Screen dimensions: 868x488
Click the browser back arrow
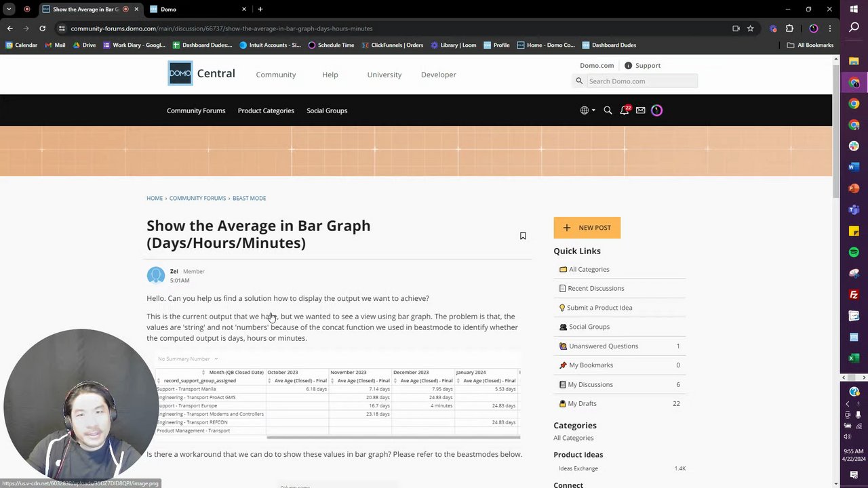(9, 28)
